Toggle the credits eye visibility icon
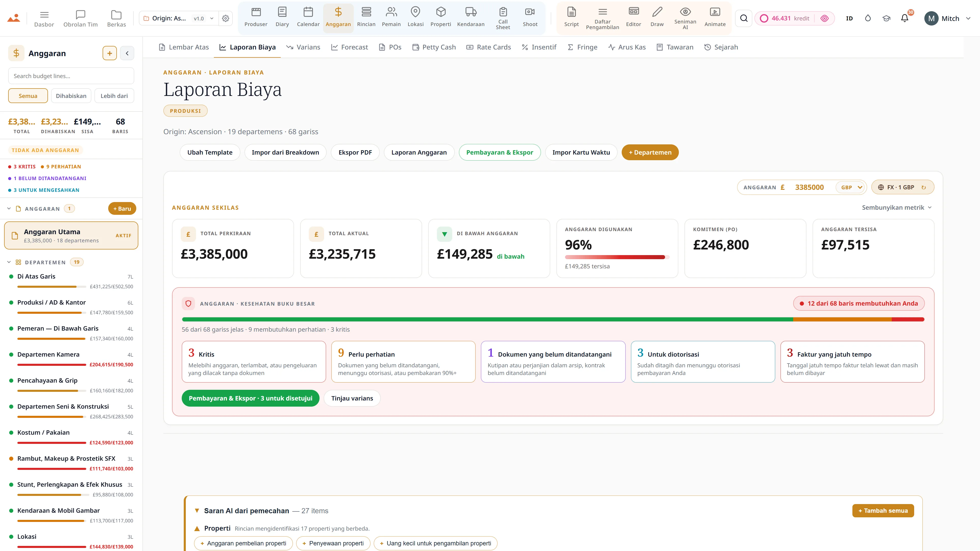 (824, 18)
